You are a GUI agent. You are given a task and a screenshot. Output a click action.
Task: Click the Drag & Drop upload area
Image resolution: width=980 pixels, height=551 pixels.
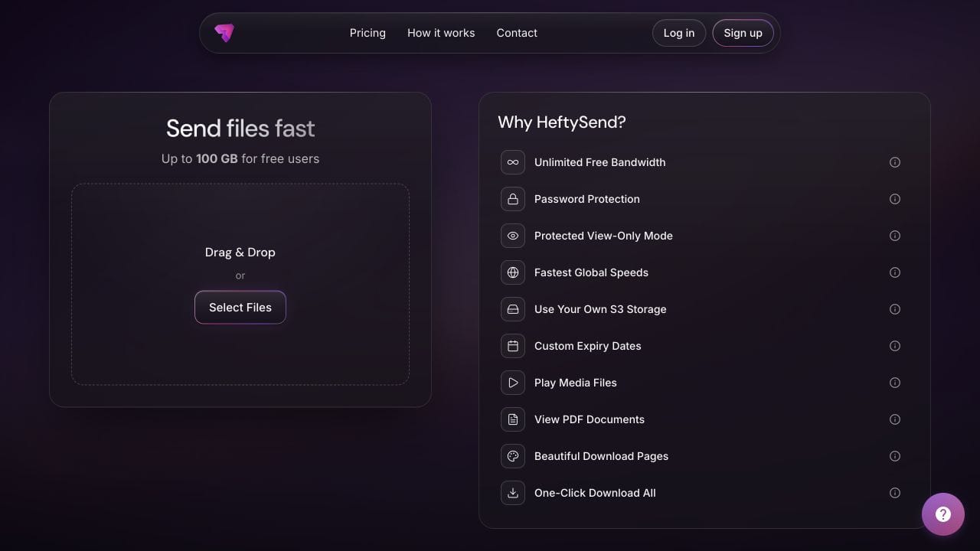tap(240, 284)
